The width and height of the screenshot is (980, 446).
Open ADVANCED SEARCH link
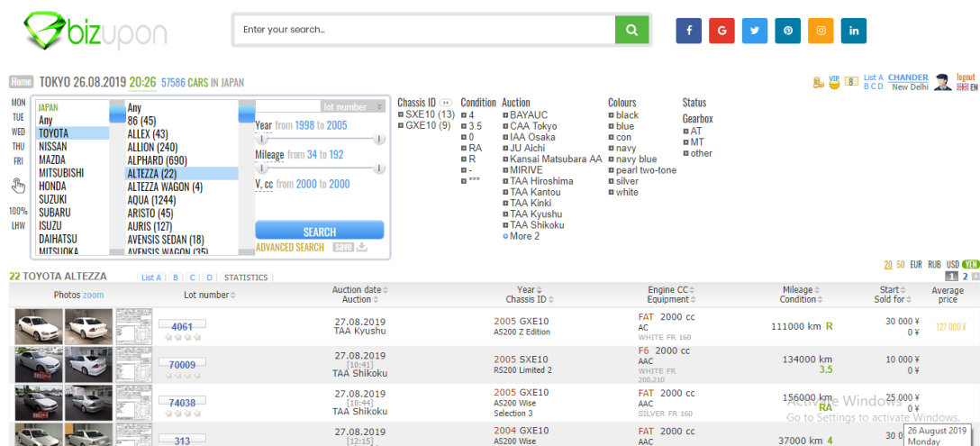click(x=290, y=247)
